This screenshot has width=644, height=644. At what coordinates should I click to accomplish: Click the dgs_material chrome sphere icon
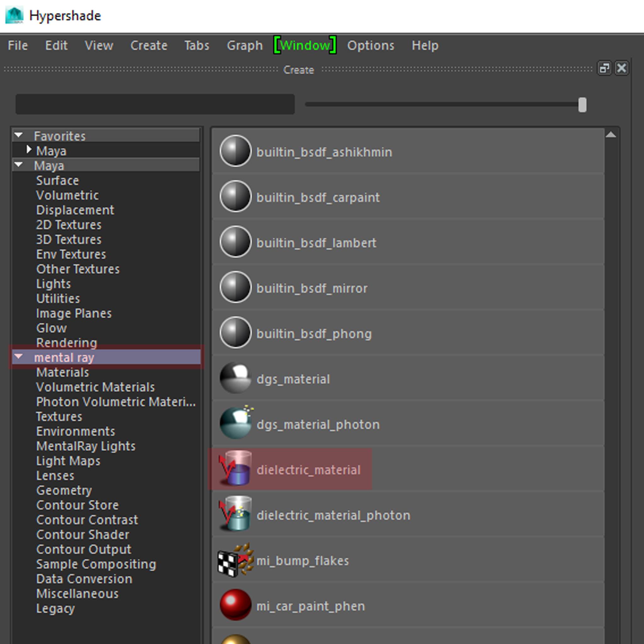(x=235, y=378)
